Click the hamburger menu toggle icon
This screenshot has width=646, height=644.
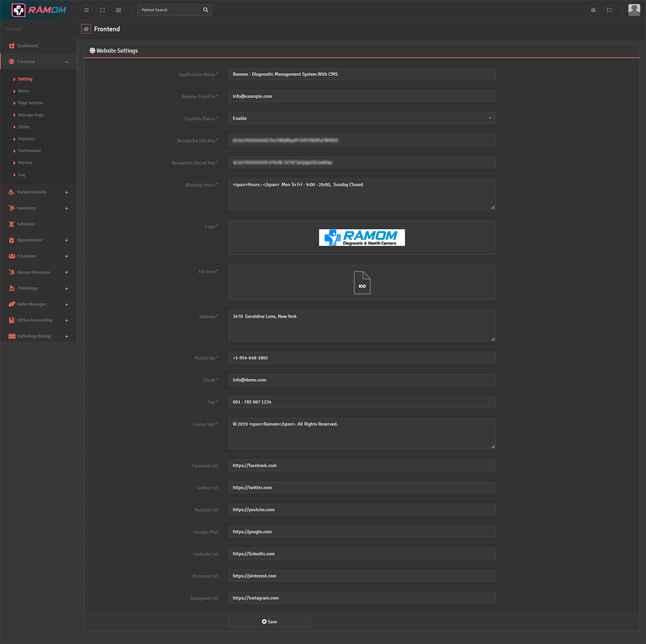pos(87,10)
